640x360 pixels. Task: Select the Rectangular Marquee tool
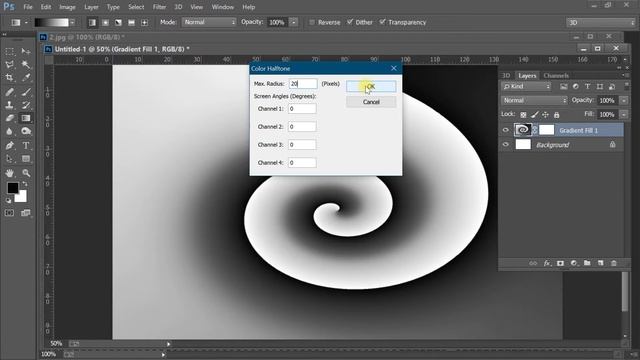(9, 51)
